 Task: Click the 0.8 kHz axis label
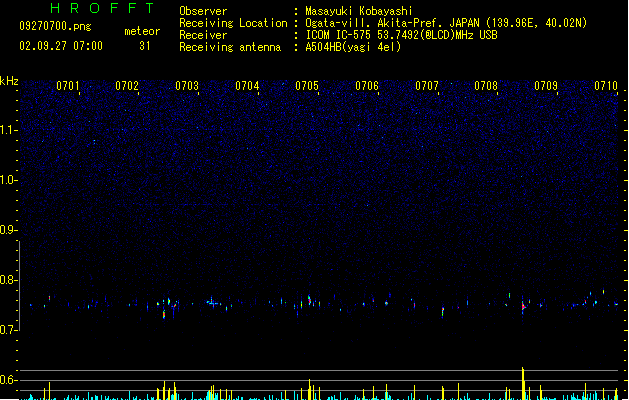(8, 280)
